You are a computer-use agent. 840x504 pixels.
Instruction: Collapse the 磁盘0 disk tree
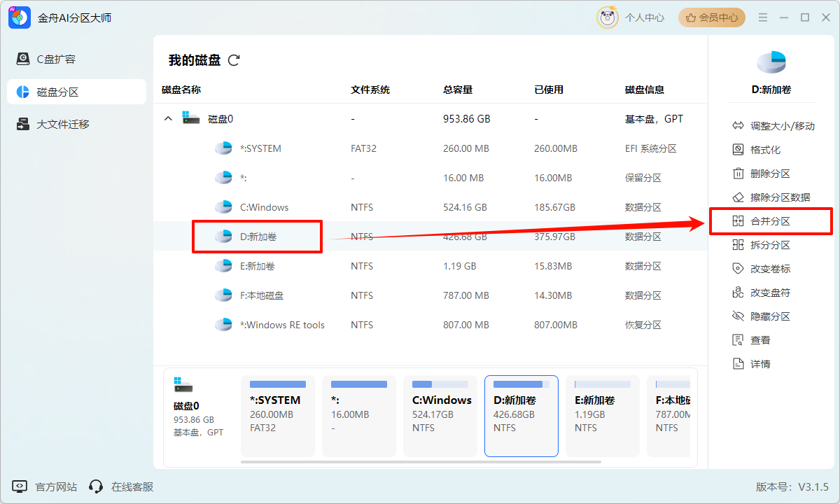pyautogui.click(x=168, y=118)
